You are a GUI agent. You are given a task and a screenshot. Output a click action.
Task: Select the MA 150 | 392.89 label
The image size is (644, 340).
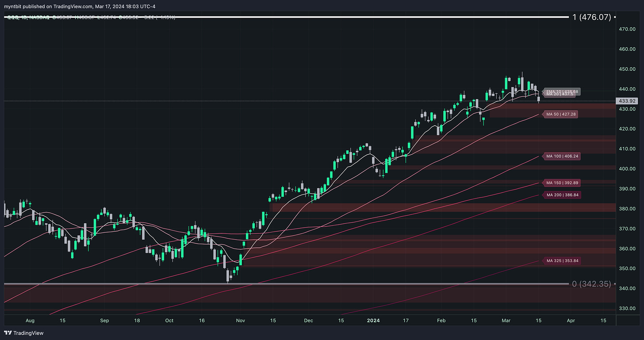[562, 183]
